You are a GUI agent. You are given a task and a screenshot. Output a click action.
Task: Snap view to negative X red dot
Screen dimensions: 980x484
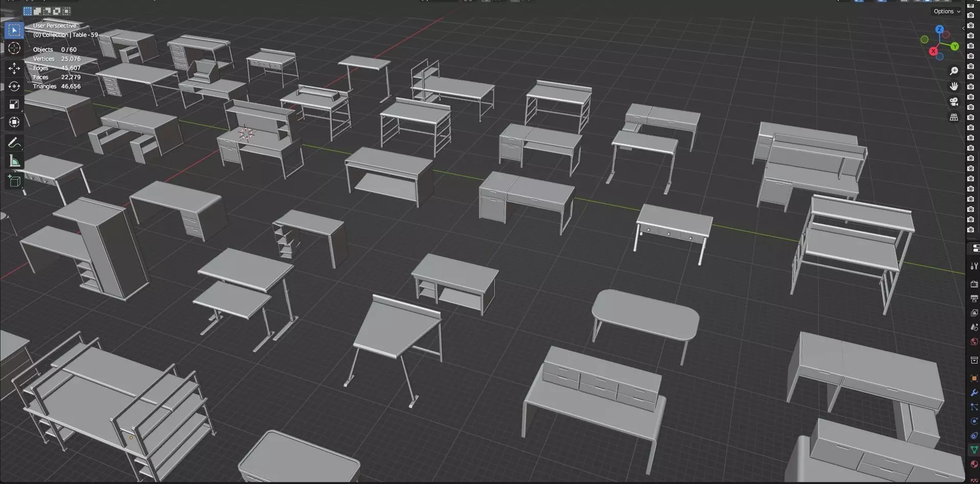point(946,35)
